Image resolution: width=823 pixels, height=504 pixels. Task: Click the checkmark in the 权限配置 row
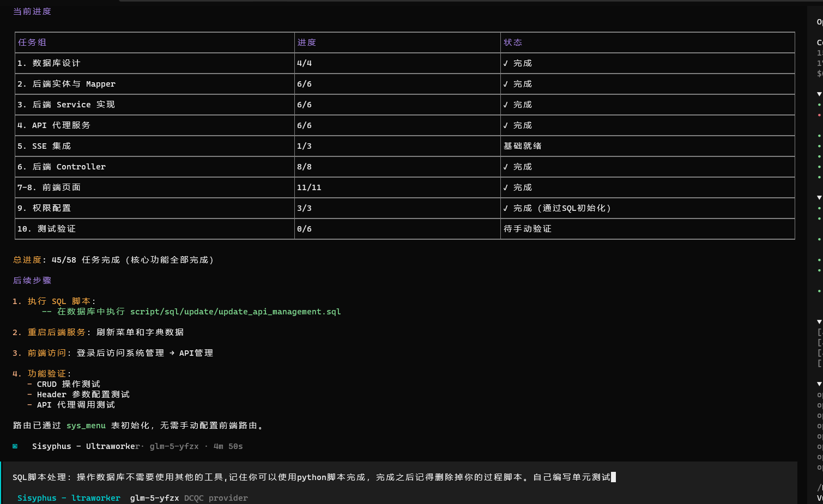[x=506, y=208]
